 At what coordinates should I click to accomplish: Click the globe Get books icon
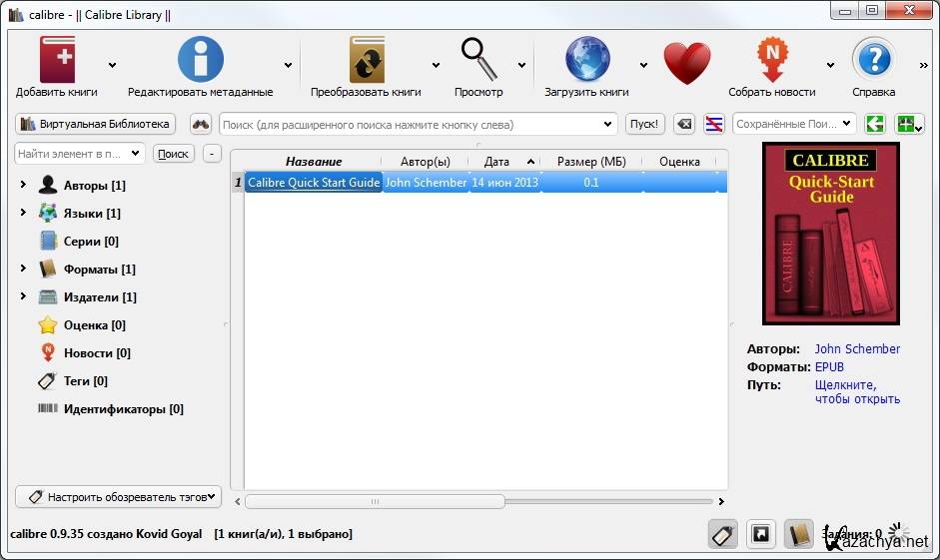tap(586, 60)
